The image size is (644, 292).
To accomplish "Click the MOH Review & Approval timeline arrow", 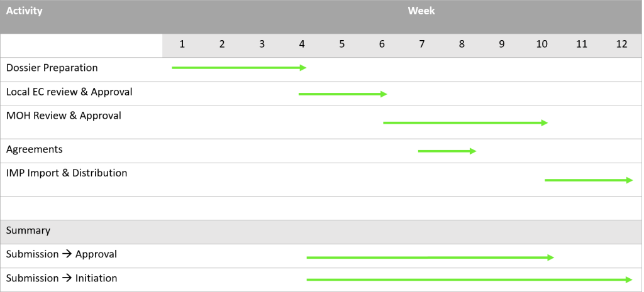I will click(x=465, y=122).
